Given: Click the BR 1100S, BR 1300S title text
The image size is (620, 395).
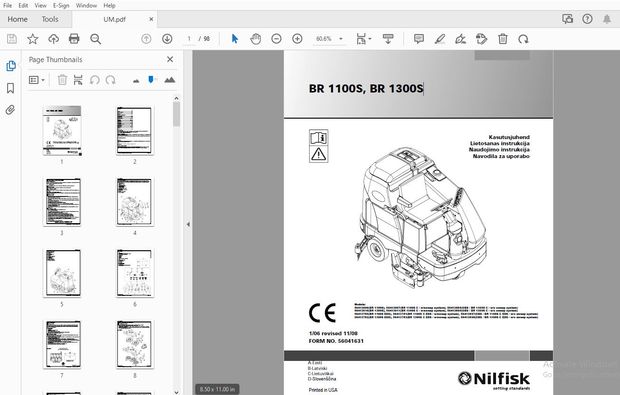Looking at the screenshot, I should tap(366, 88).
